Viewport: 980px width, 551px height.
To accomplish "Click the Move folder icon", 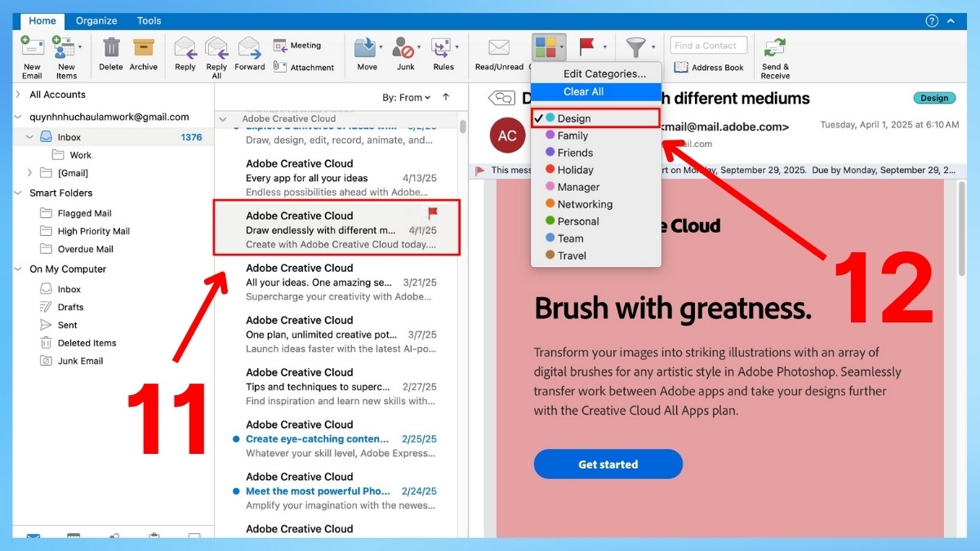I will pyautogui.click(x=366, y=47).
